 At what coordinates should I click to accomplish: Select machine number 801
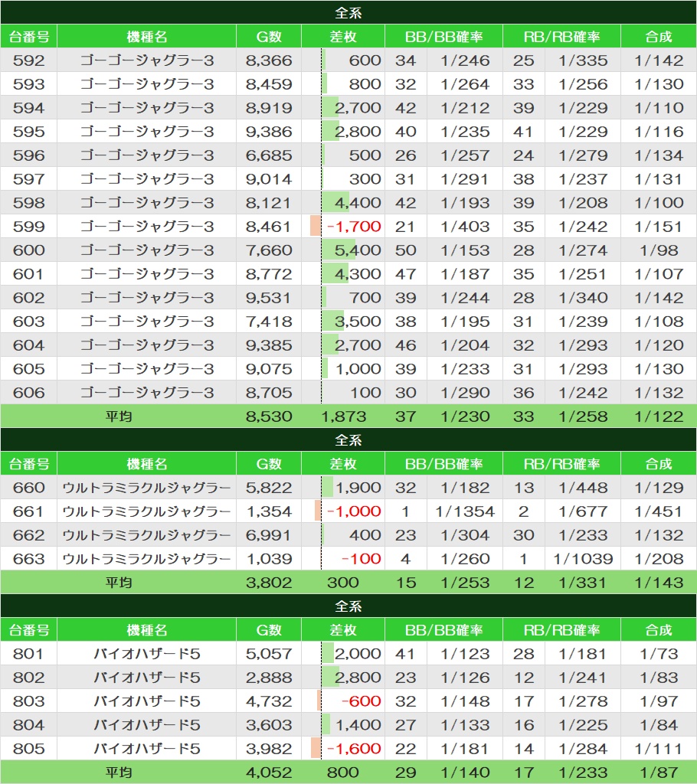(28, 654)
